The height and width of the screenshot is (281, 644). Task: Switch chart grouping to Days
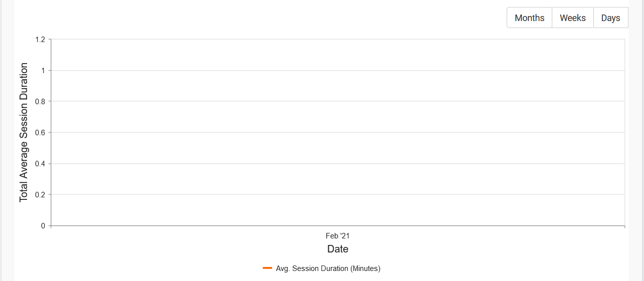pyautogui.click(x=610, y=18)
